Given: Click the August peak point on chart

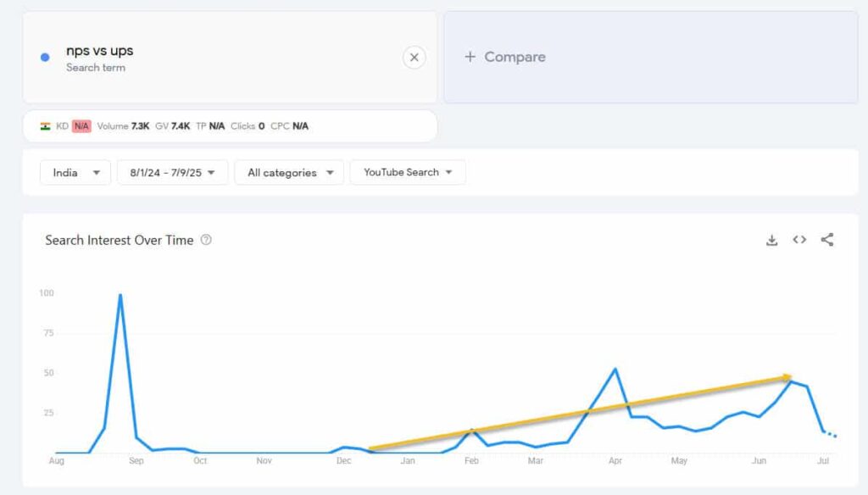Looking at the screenshot, I should pos(120,295).
